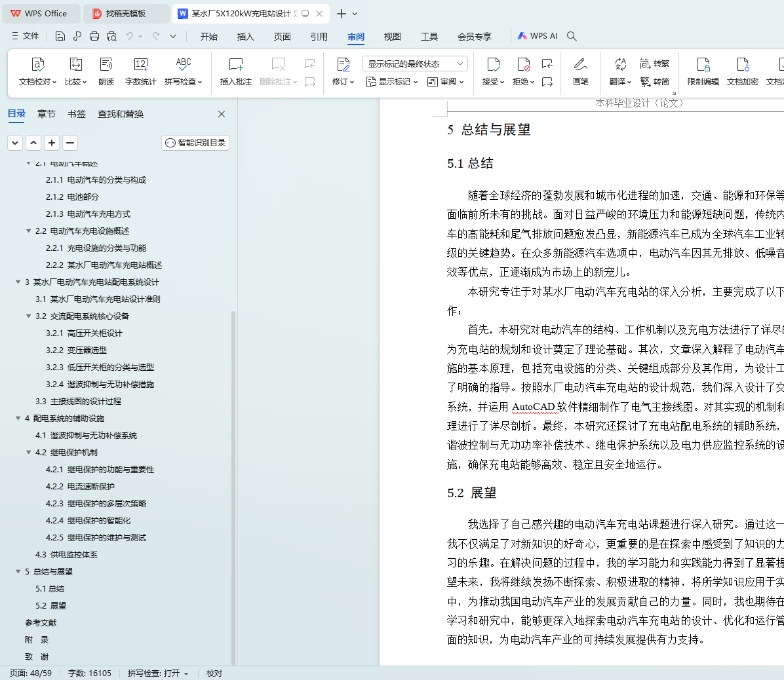Click the print icon in quick toolbar
The height and width of the screenshot is (680, 784).
click(94, 36)
